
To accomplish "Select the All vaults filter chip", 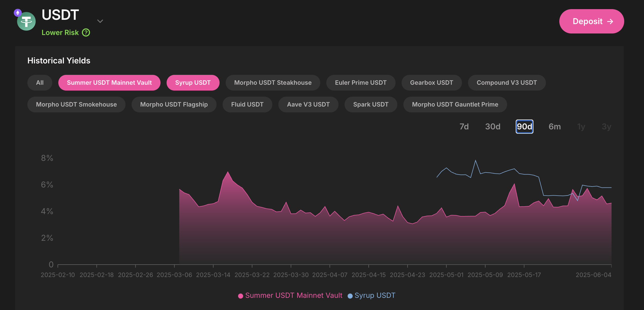I will [40, 83].
